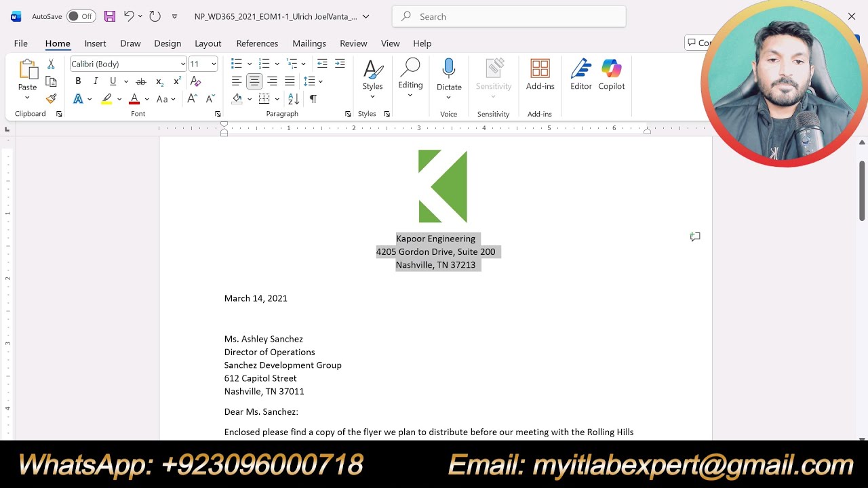Click the Shading paint bucket
Viewport: 868px width, 488px height.
237,99
